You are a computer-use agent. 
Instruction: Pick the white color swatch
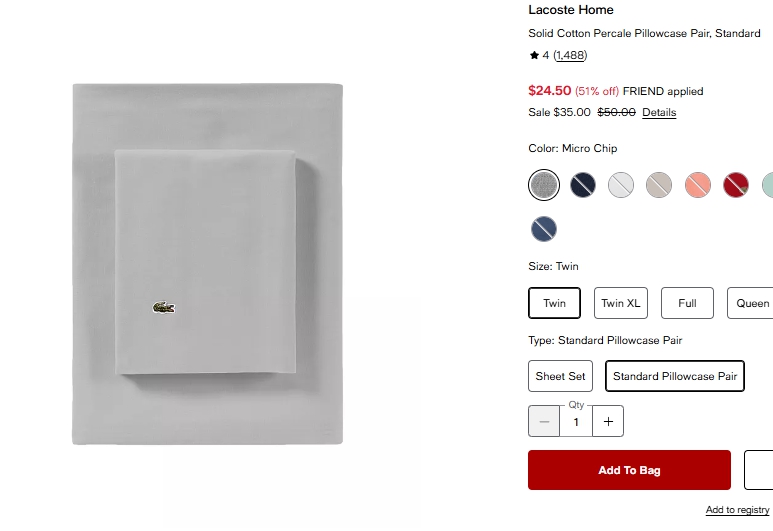(621, 185)
